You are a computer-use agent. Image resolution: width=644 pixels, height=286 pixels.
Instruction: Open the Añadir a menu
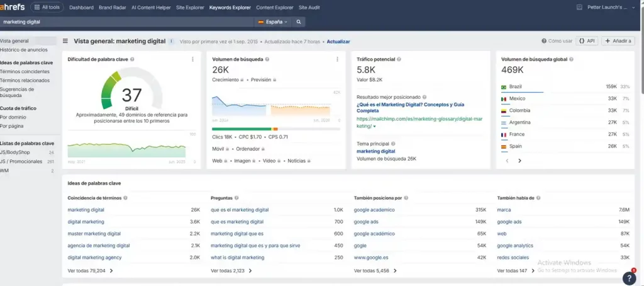coord(618,41)
